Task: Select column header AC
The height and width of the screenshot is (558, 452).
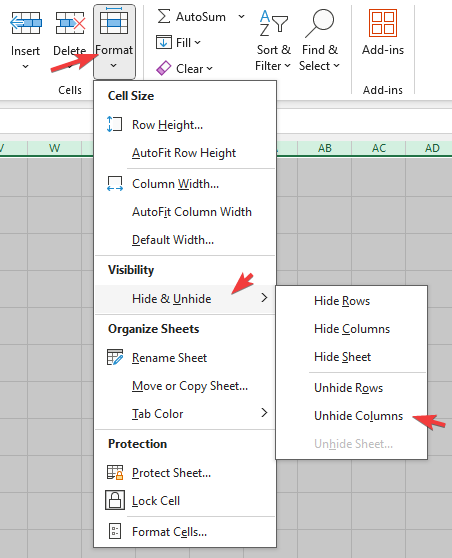Action: (379, 148)
